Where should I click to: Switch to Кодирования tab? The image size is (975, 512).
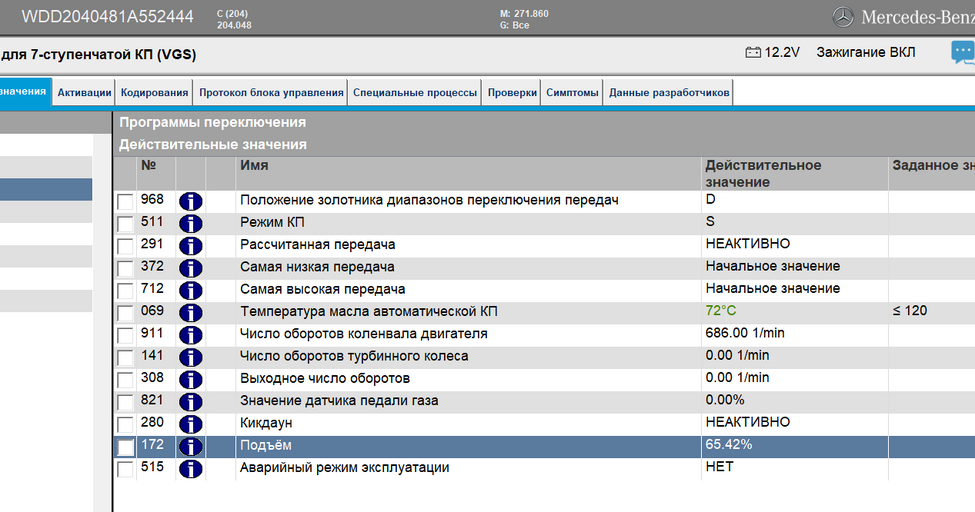[154, 93]
